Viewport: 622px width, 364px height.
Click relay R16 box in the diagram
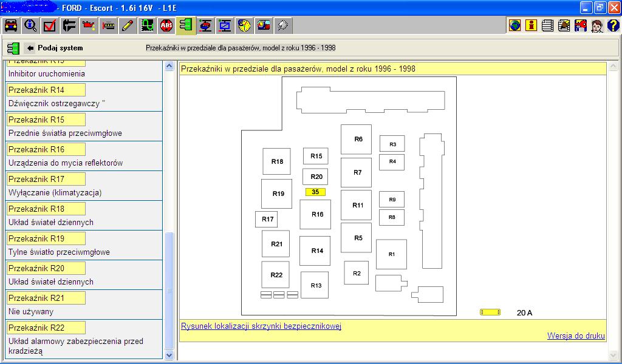(316, 214)
